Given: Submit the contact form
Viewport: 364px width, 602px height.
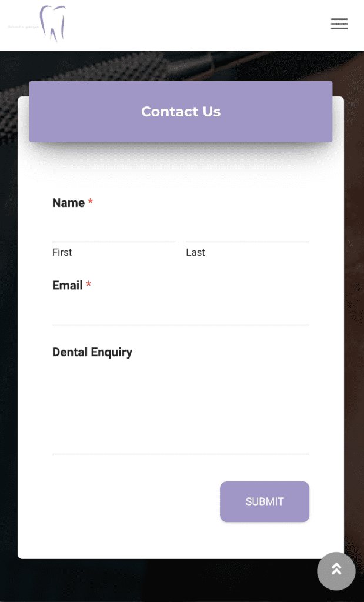Looking at the screenshot, I should point(264,501).
